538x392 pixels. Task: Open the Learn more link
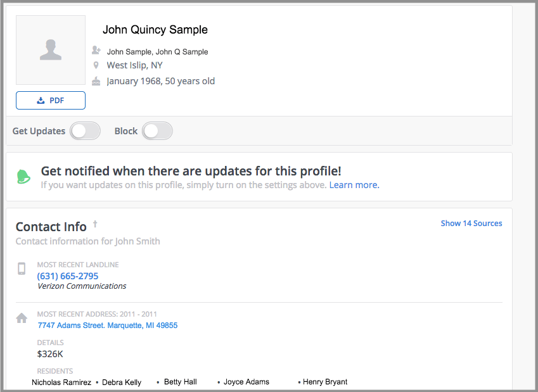click(x=354, y=185)
